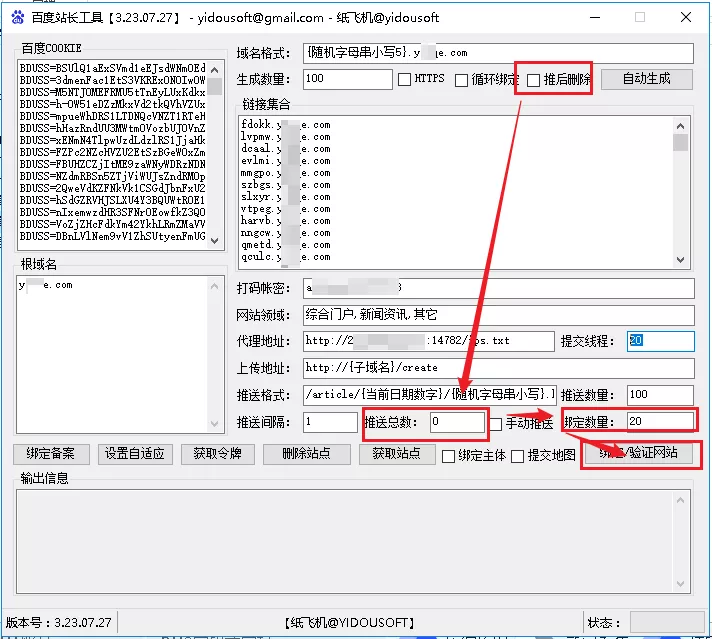Image resolution: width=712 pixels, height=639 pixels.
Task: Click the 自动生成 button
Action: (647, 79)
